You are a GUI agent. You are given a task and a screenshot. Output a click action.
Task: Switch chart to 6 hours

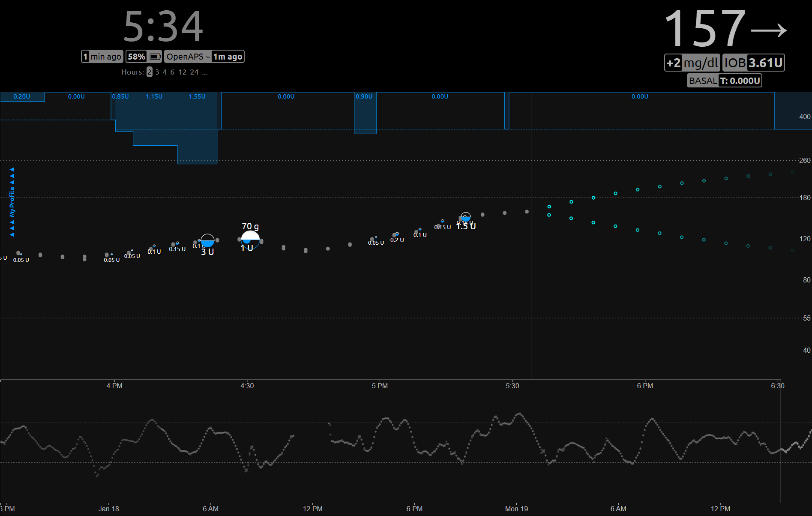point(172,72)
